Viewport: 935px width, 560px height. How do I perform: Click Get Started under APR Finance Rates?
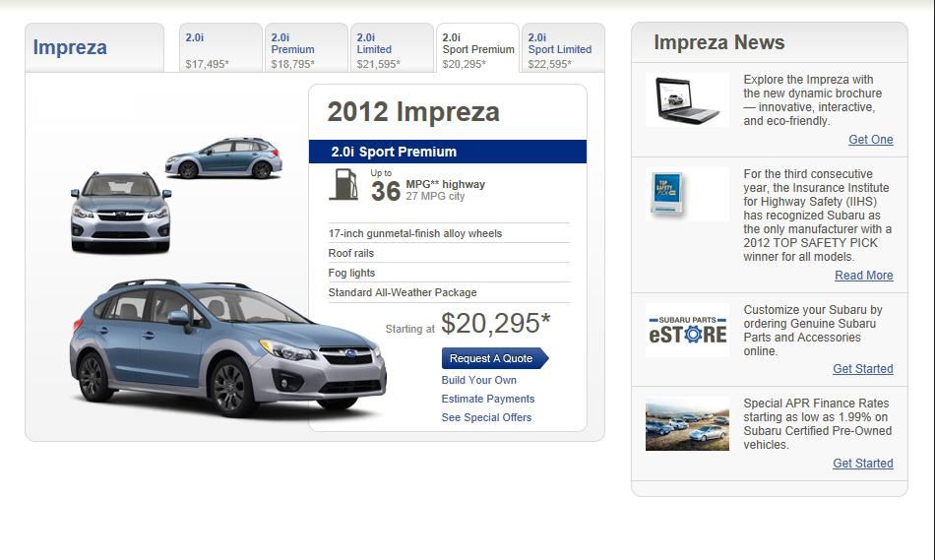pos(863,464)
